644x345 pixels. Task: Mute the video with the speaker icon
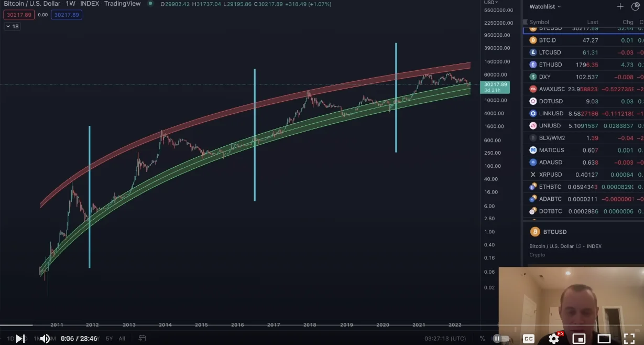tap(45, 339)
